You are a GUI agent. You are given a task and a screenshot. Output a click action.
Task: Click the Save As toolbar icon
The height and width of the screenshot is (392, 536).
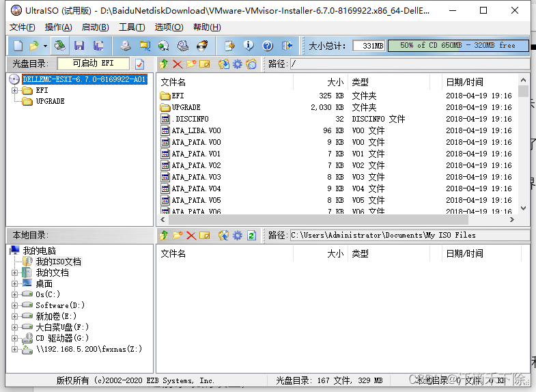(x=98, y=46)
